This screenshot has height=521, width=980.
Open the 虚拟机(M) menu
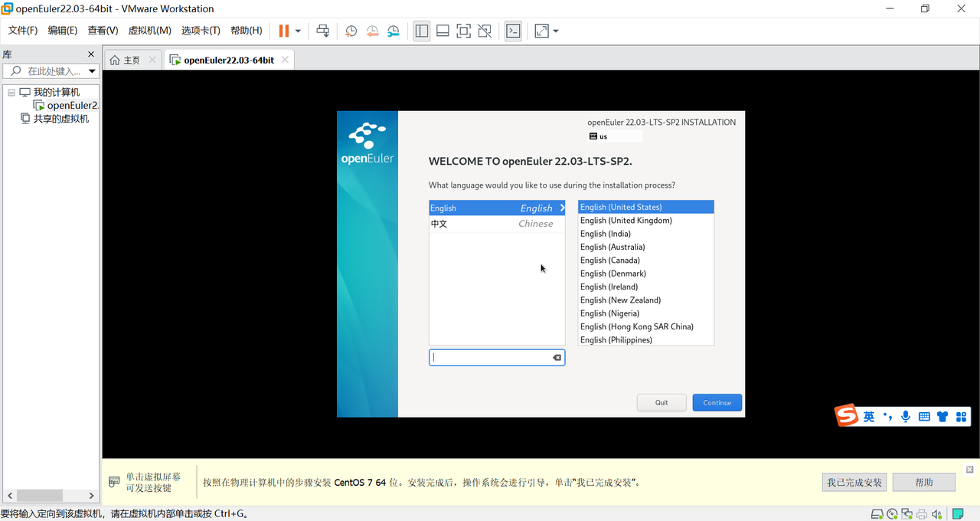(x=149, y=31)
